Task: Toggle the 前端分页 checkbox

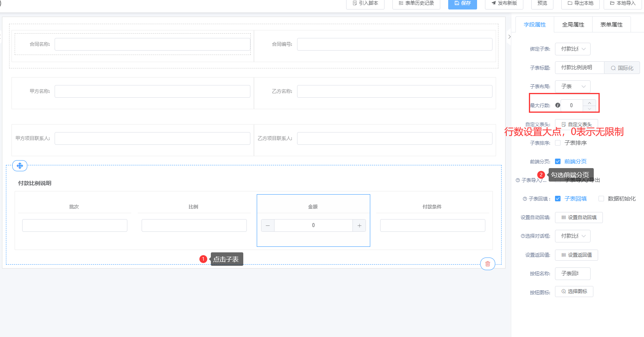Action: click(x=558, y=161)
